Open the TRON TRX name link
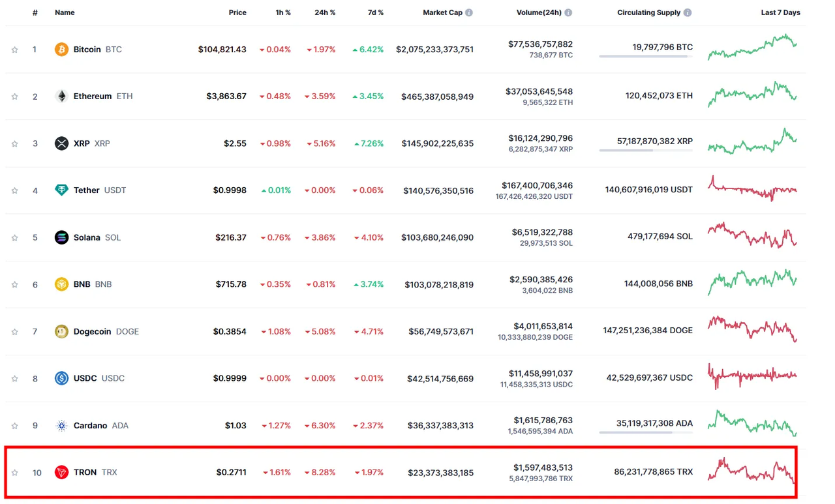This screenshot has width=835, height=504. tap(95, 472)
